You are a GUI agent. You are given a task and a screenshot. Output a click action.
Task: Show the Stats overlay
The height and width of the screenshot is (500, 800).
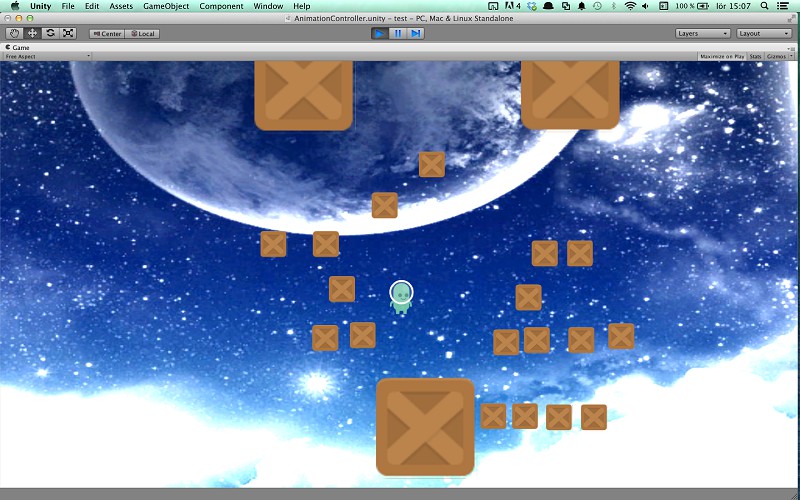756,57
